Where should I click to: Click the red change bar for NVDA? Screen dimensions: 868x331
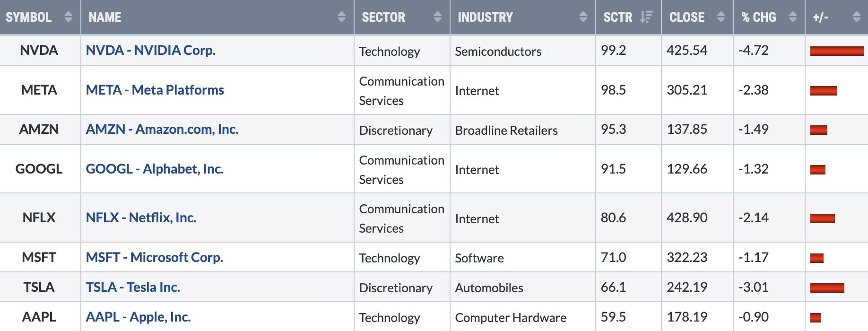[x=837, y=51]
